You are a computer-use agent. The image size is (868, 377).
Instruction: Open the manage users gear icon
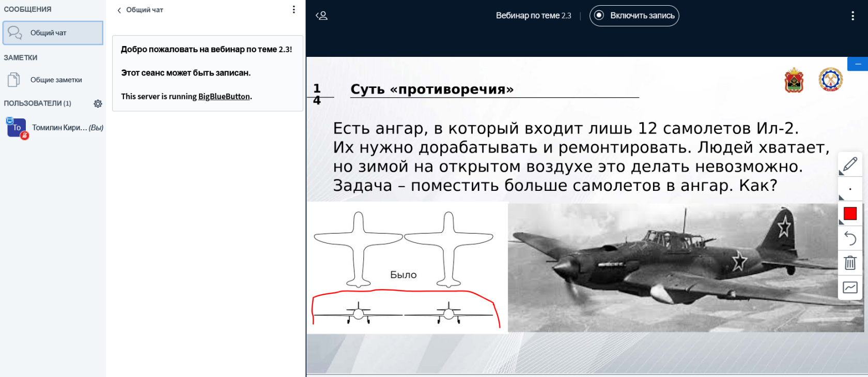click(x=98, y=103)
